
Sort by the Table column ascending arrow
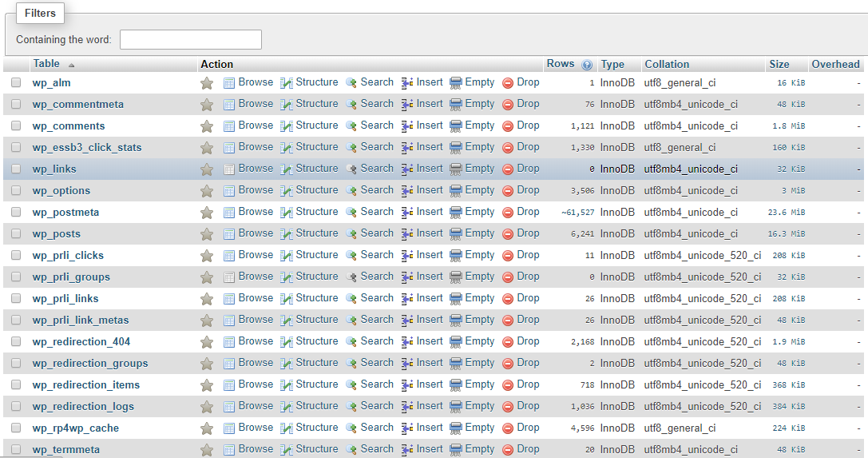click(71, 65)
